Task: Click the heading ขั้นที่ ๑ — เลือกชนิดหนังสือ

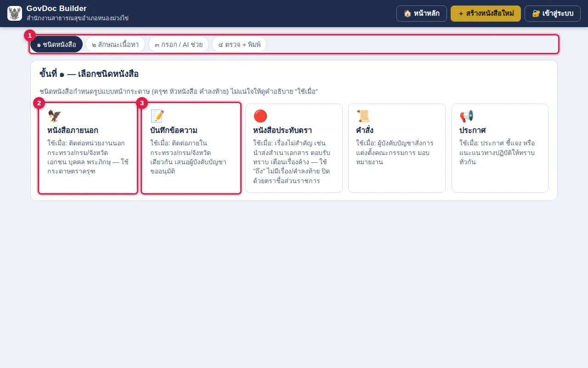Action: click(x=89, y=74)
